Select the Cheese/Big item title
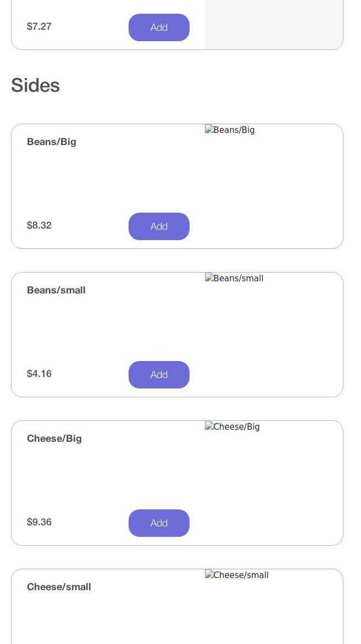Viewport: 361px width, 644px height. 54,438
